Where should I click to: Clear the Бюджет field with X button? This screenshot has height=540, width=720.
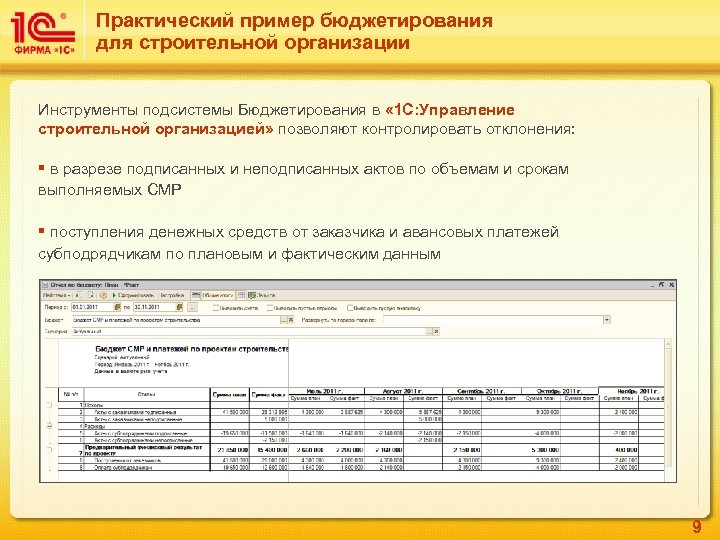291,320
